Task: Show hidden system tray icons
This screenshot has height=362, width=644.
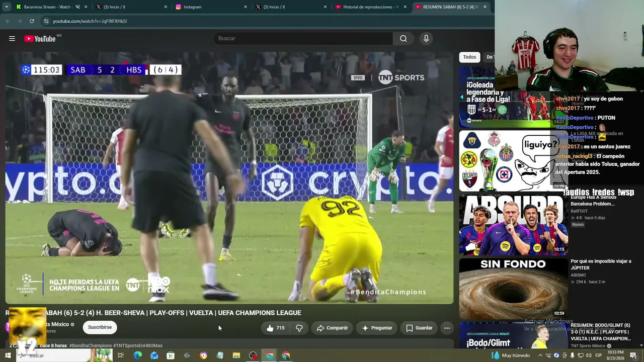Action: [x=540, y=355]
